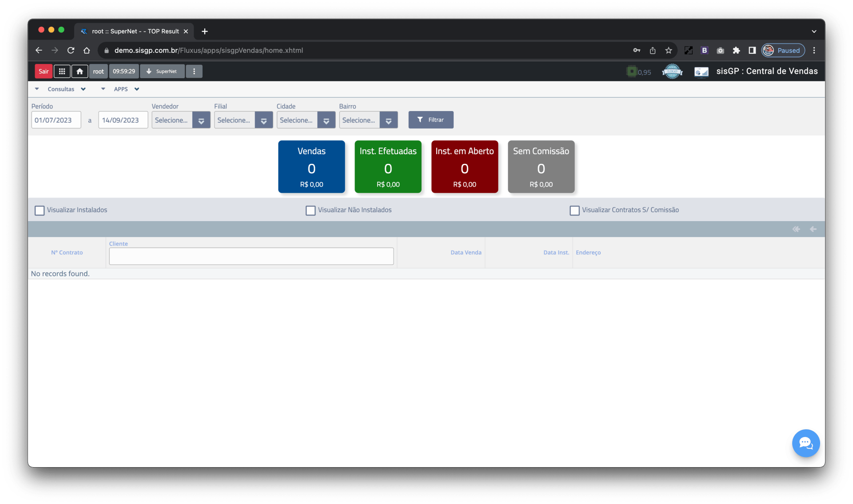Bookmark page with star icon
Viewport: 853px width, 504px height.
[x=669, y=50]
